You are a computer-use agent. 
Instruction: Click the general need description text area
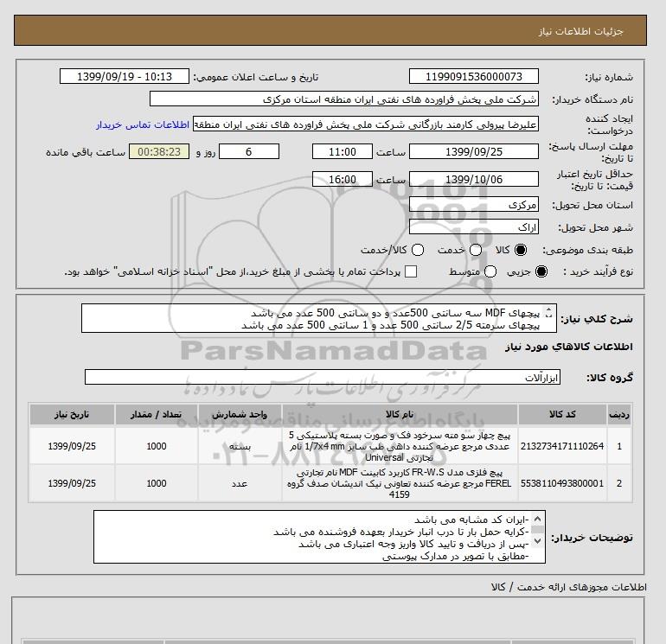[x=318, y=318]
